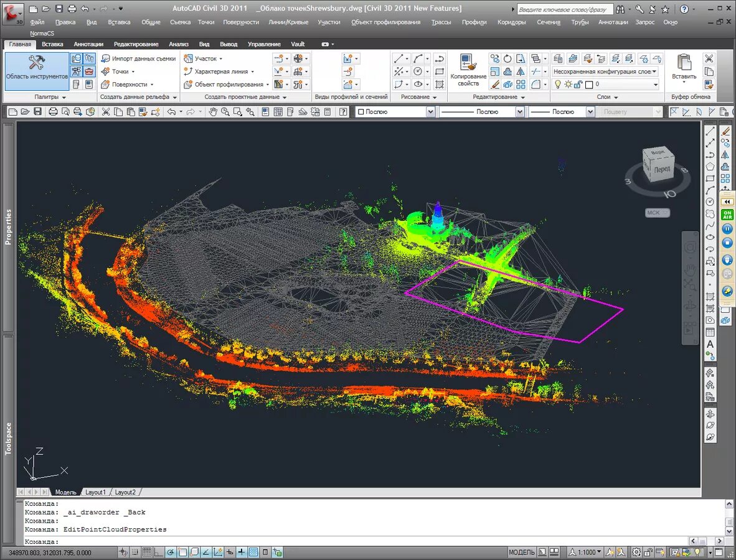
Task: Toggle the МОДЕЛЬ model space button
Action: click(522, 552)
